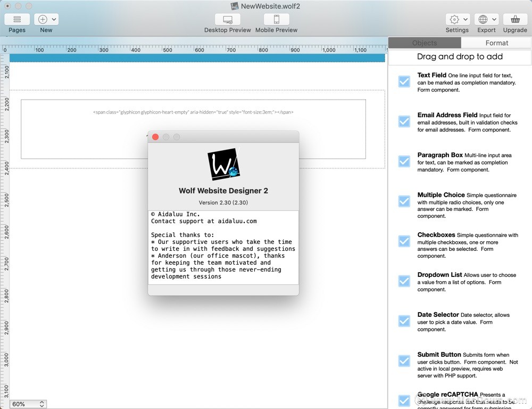Click the 'Multiple Choice' label

click(x=440, y=195)
